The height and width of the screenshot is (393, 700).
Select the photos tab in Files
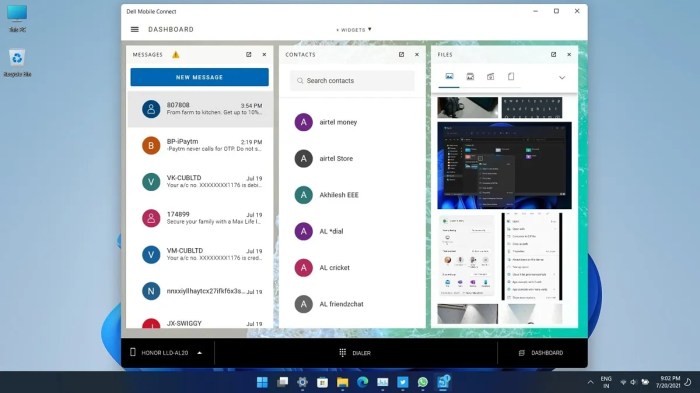(449, 77)
